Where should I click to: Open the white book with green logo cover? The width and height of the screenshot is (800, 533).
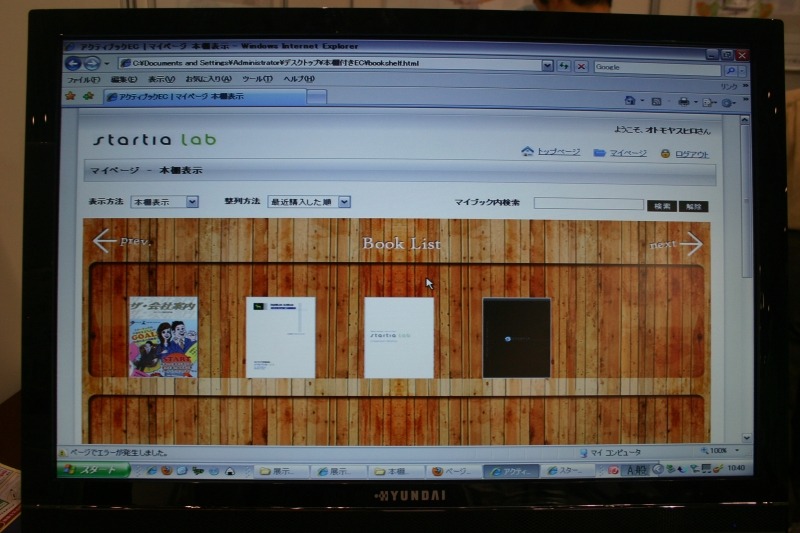point(280,338)
